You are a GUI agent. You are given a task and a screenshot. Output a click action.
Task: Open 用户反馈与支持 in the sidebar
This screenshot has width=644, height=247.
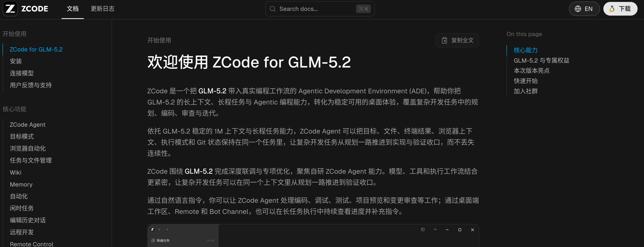(31, 85)
